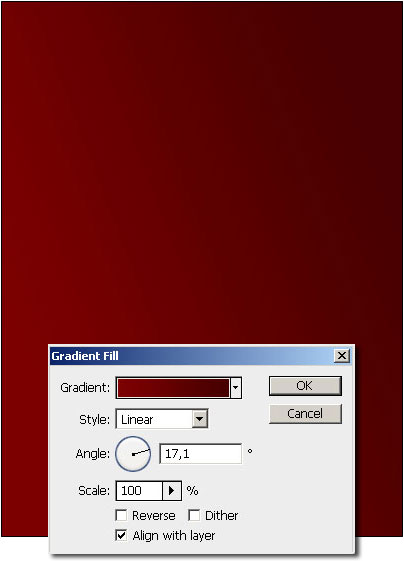Enable the Reverse checkbox
Screen dimensions: 404x561
coord(121,515)
